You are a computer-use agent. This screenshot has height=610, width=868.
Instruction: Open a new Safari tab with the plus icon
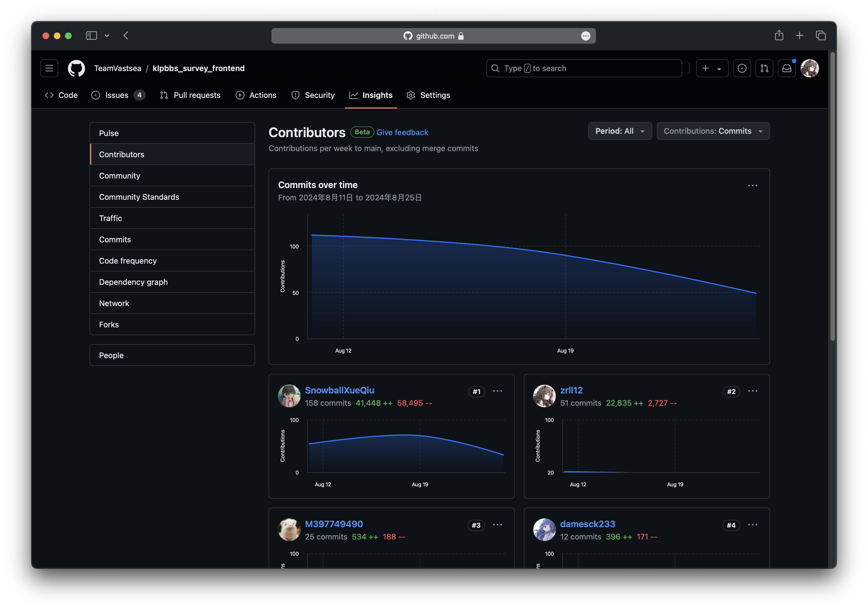(799, 36)
